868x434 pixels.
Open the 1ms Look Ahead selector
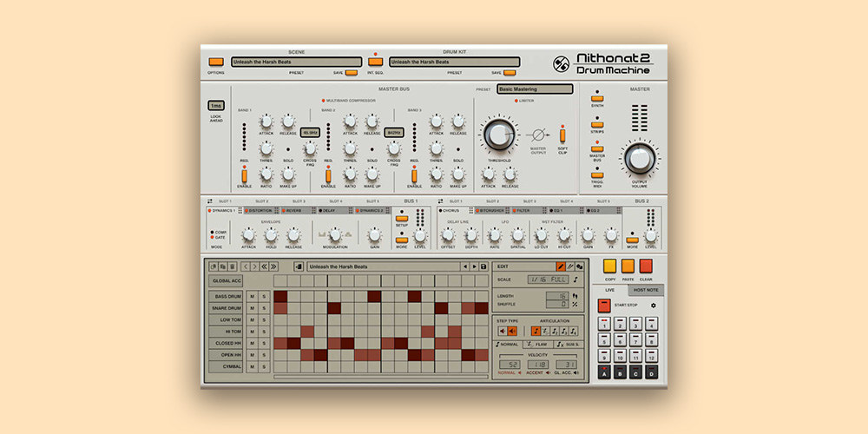(216, 105)
